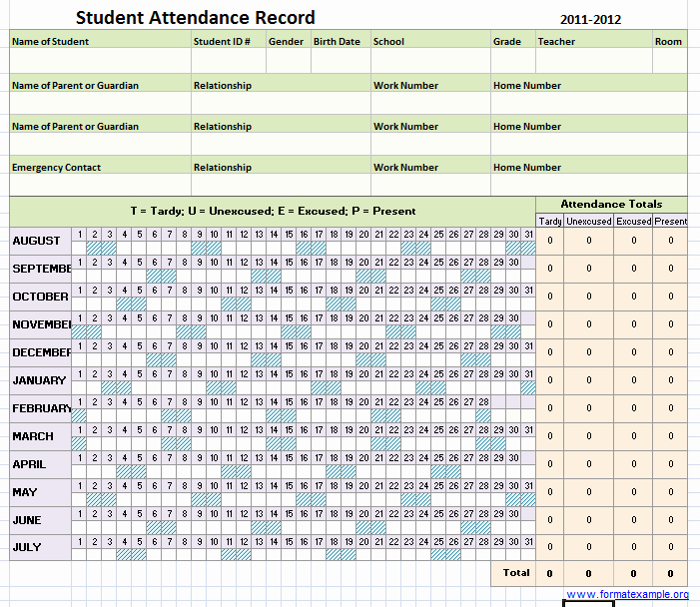Click attendance cell under January day 10

[x=214, y=387]
